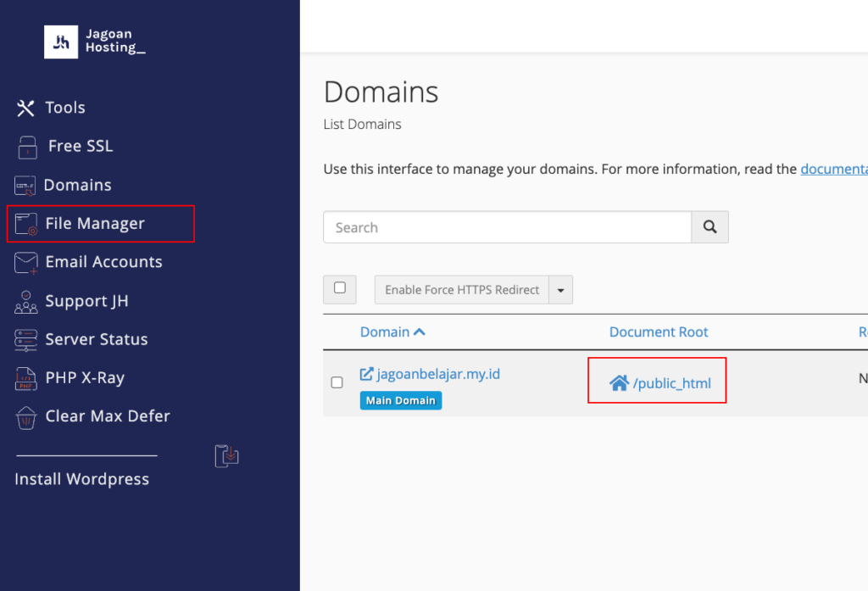Screen dimensions: 868x591
Task: Sort table by Domain column header
Action: [x=385, y=332]
